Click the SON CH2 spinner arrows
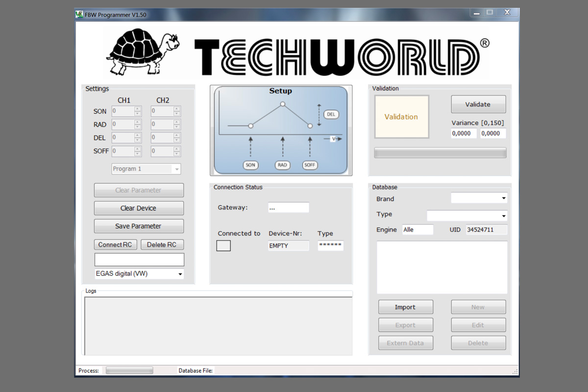588x392 pixels. [x=177, y=111]
